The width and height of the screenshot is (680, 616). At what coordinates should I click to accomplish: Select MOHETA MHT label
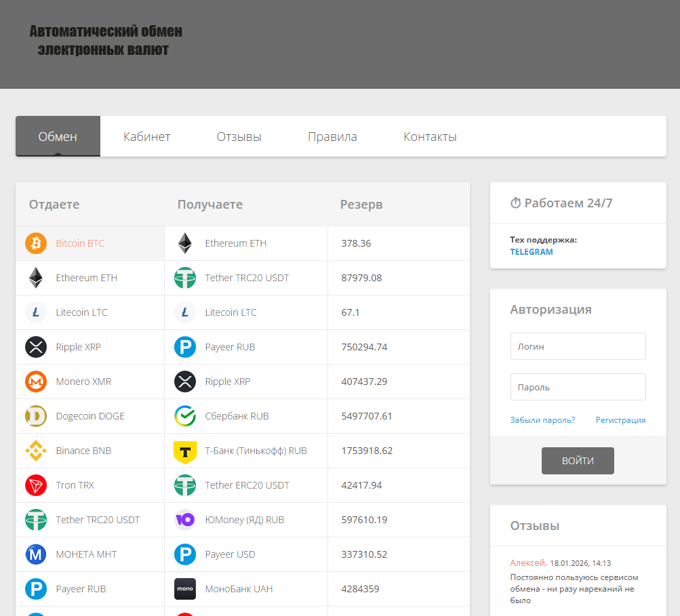pos(86,554)
